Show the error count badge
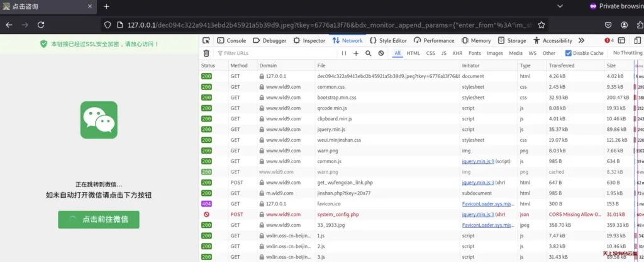 (609, 40)
